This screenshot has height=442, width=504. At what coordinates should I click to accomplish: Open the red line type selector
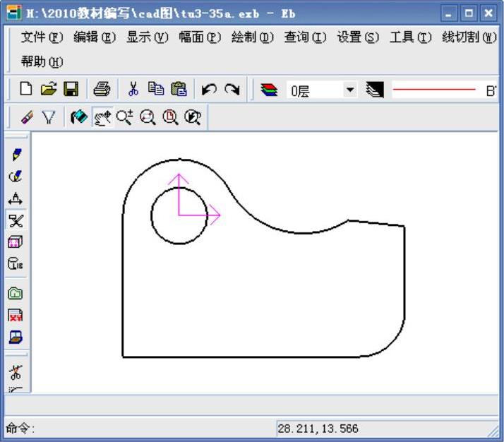click(x=434, y=90)
